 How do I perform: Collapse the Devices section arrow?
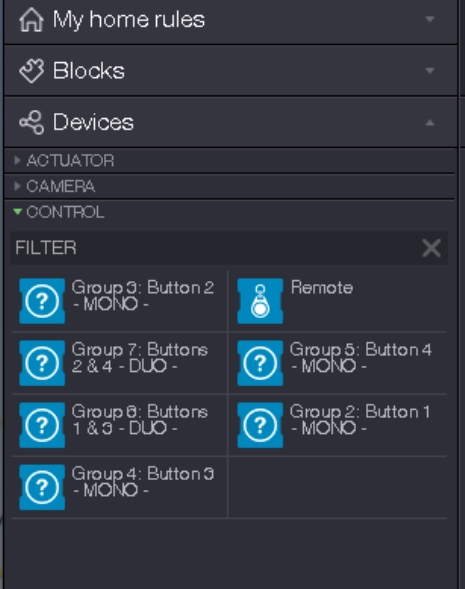point(430,122)
